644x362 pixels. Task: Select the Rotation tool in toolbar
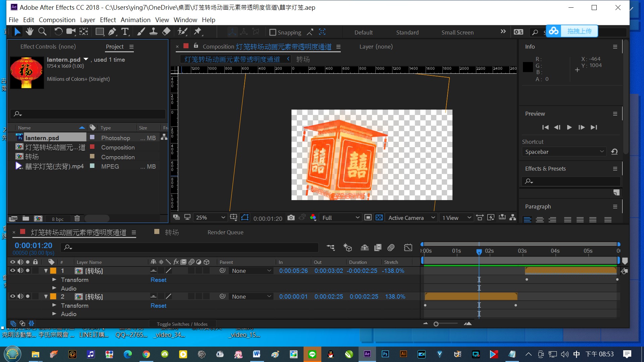(x=57, y=32)
